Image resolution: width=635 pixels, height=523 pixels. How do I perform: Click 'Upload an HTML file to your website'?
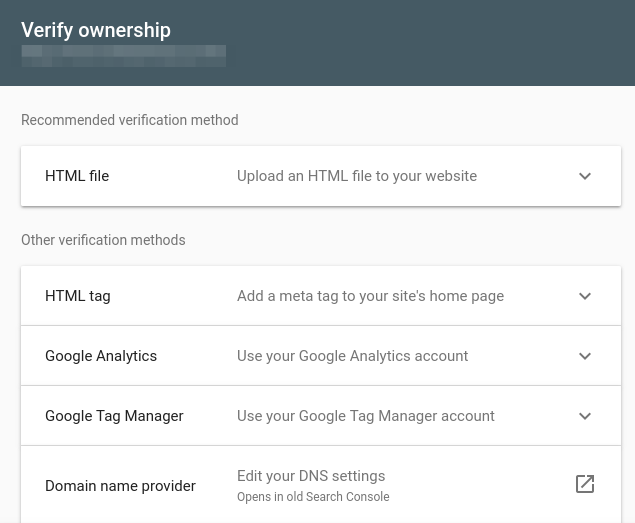pyautogui.click(x=357, y=176)
